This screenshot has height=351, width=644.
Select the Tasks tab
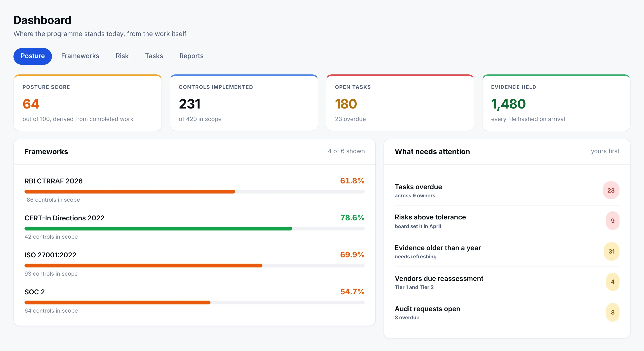pos(154,56)
